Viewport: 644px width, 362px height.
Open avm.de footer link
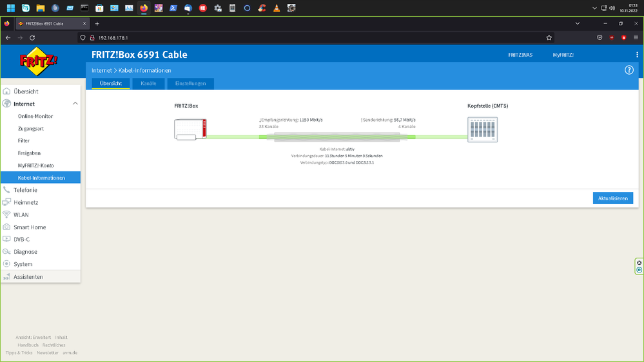click(x=70, y=353)
